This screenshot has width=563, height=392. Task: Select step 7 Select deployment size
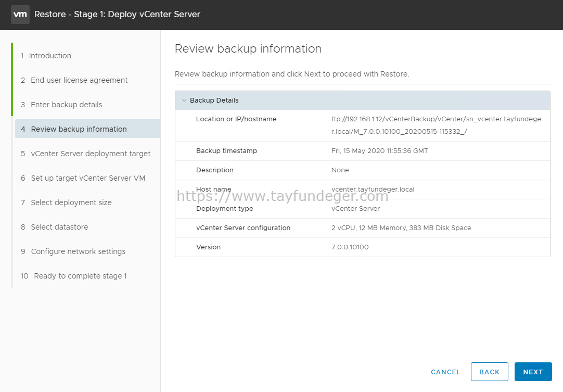coord(66,203)
